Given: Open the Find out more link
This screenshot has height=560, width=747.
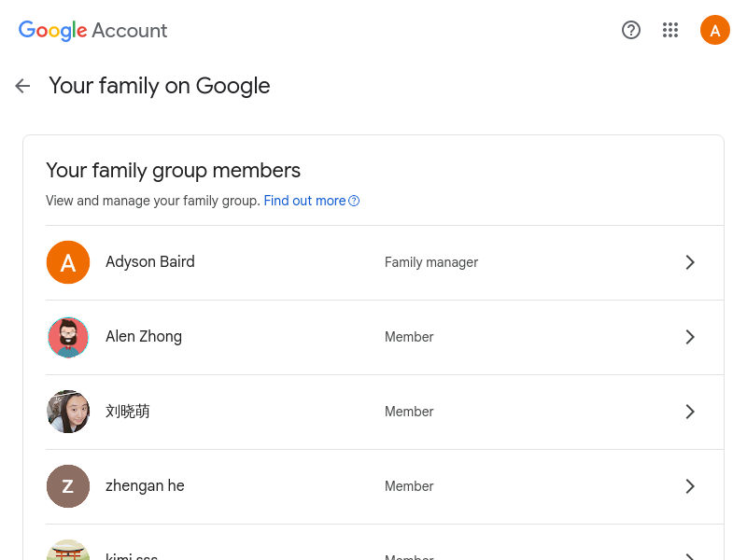Looking at the screenshot, I should [304, 201].
